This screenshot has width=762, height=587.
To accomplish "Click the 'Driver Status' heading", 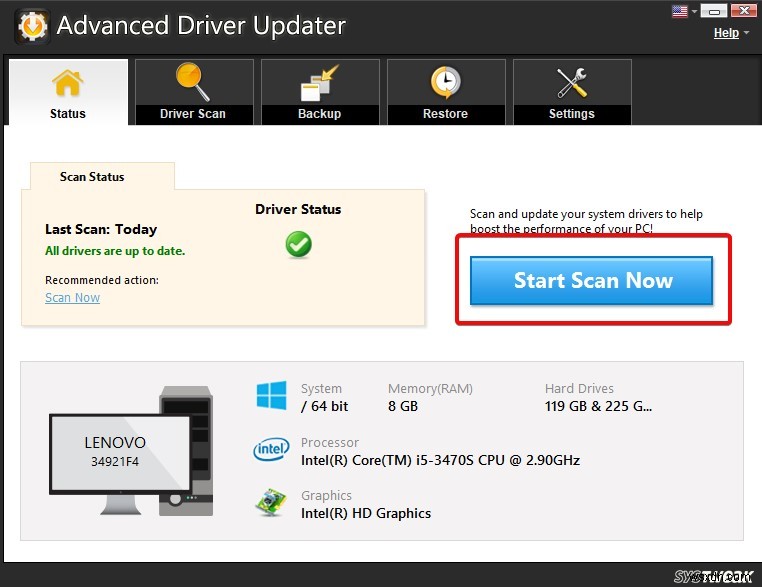I will click(x=298, y=209).
